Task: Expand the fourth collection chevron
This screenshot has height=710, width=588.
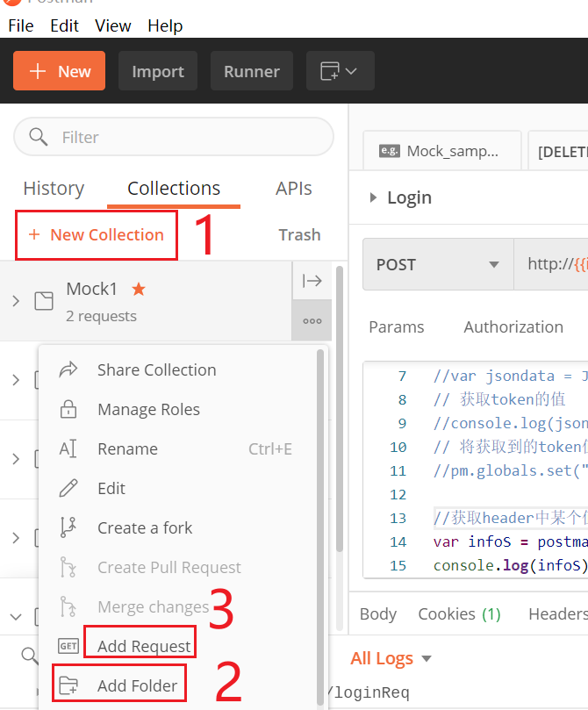Action: (16, 537)
